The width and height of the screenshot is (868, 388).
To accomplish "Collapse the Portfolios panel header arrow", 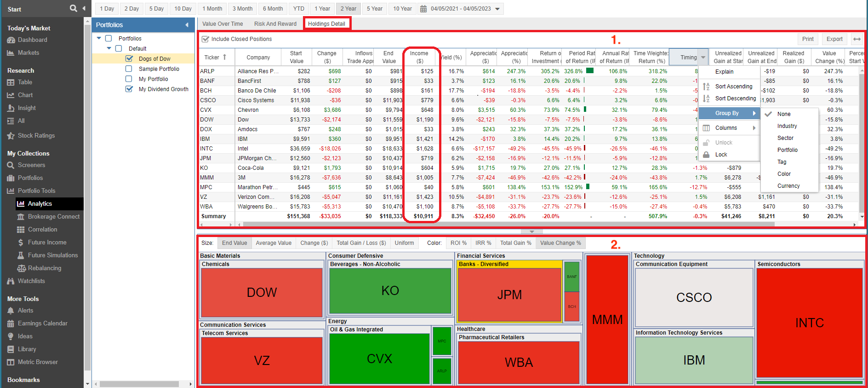I will click(187, 25).
